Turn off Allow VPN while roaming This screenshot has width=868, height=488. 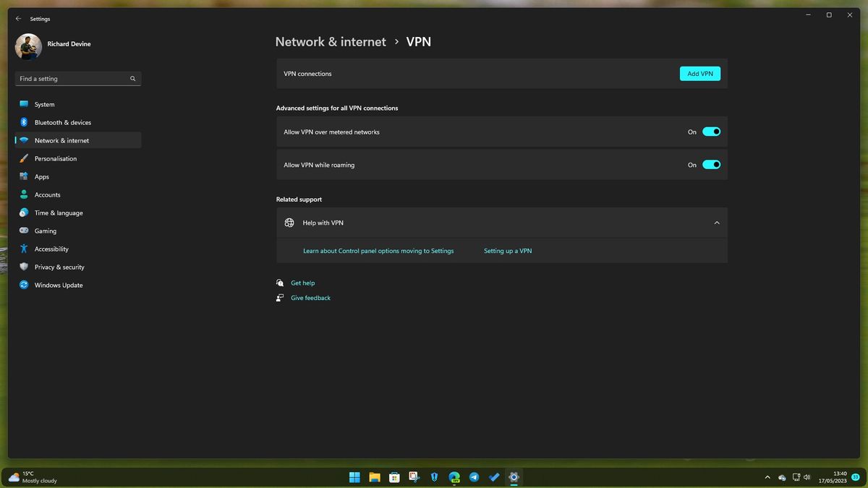(711, 164)
